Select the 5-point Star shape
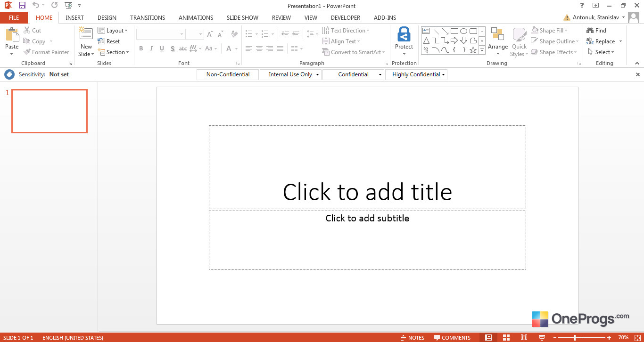644x342 pixels. click(x=473, y=50)
